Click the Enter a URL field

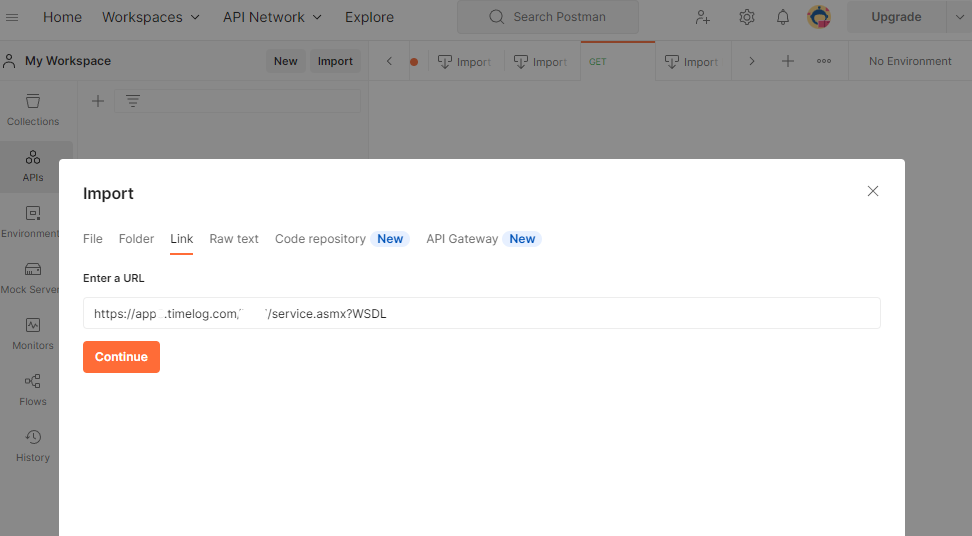coord(481,313)
